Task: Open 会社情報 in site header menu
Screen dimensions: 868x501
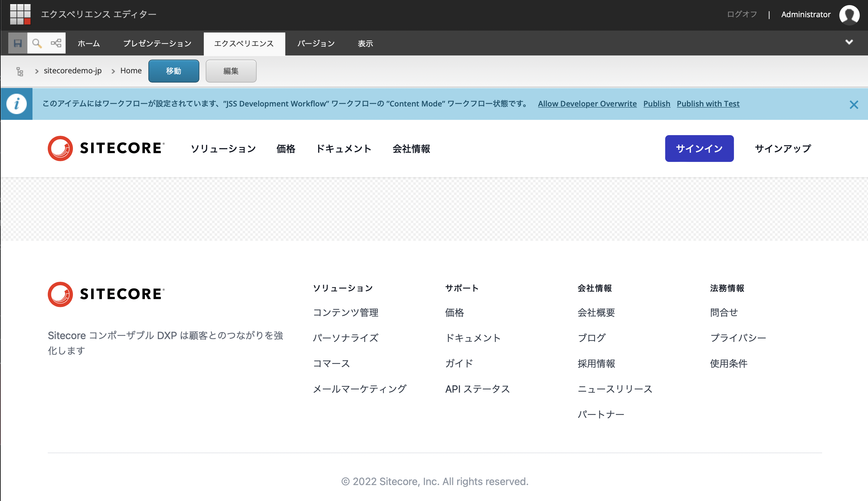Action: [411, 149]
